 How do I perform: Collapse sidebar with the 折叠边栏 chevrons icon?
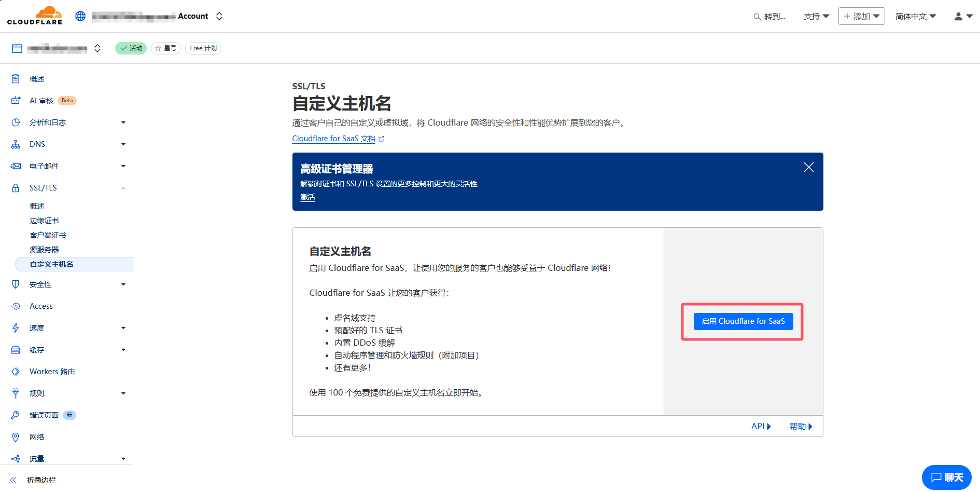(13, 480)
